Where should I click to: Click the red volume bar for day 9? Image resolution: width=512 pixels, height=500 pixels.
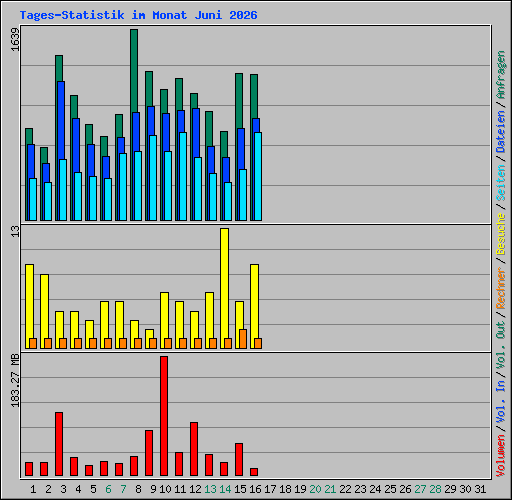[149, 453]
